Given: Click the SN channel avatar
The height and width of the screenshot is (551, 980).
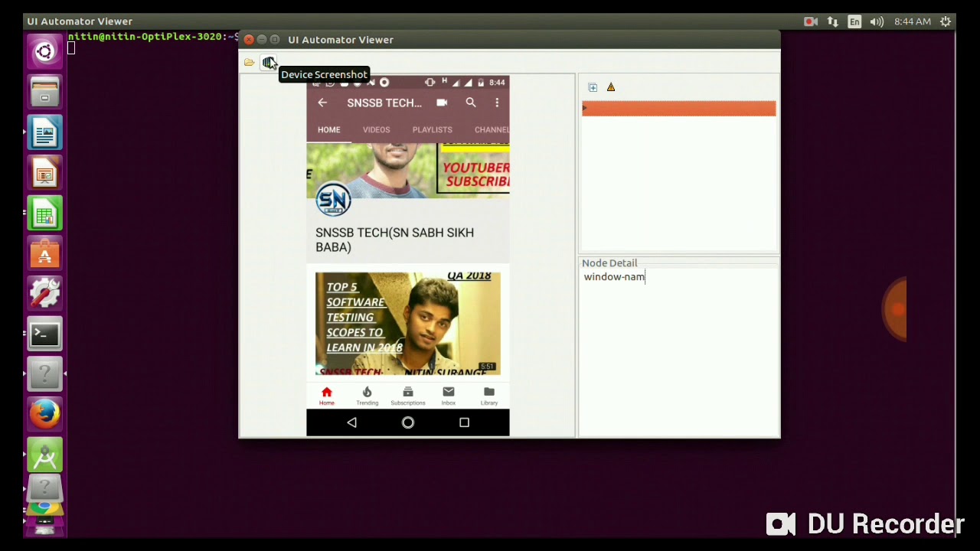Looking at the screenshot, I should click(x=333, y=200).
